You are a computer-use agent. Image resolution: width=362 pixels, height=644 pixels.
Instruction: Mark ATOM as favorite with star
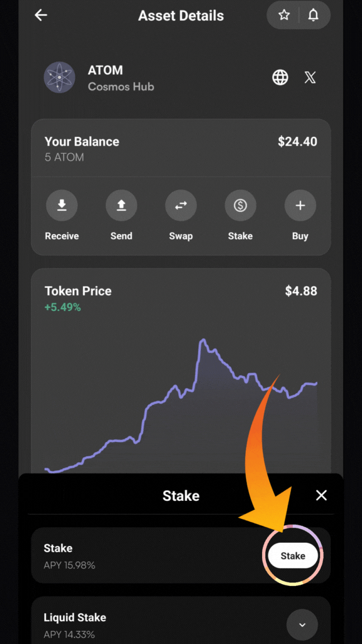[x=284, y=16]
